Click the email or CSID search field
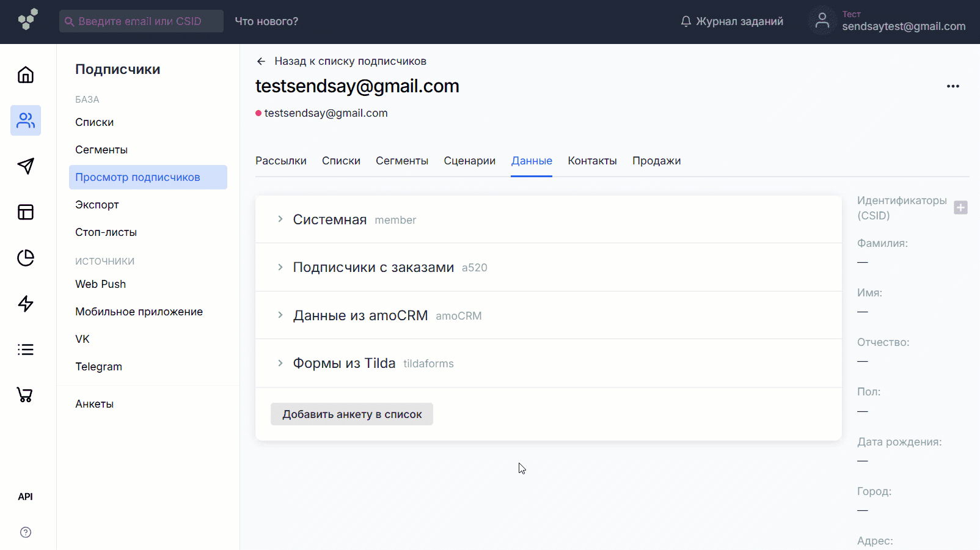The image size is (980, 550). pos(141,21)
